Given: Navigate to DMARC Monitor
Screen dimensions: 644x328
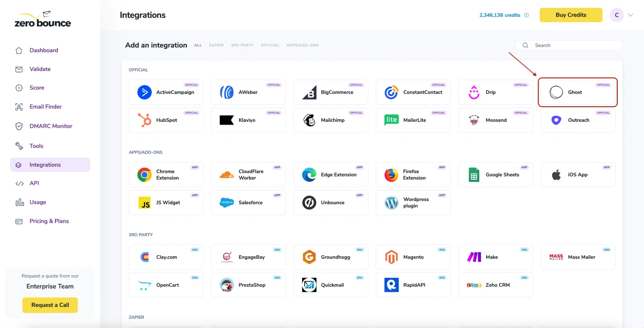Looking at the screenshot, I should coord(48,126).
